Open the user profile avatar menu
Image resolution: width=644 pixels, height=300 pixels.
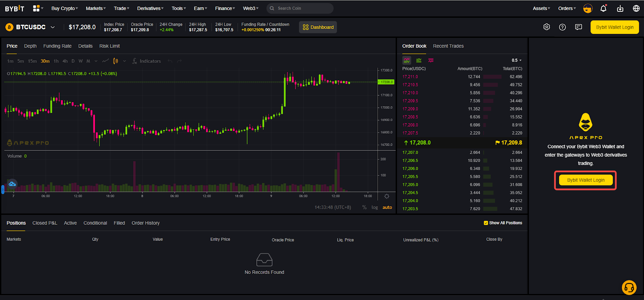click(x=588, y=8)
